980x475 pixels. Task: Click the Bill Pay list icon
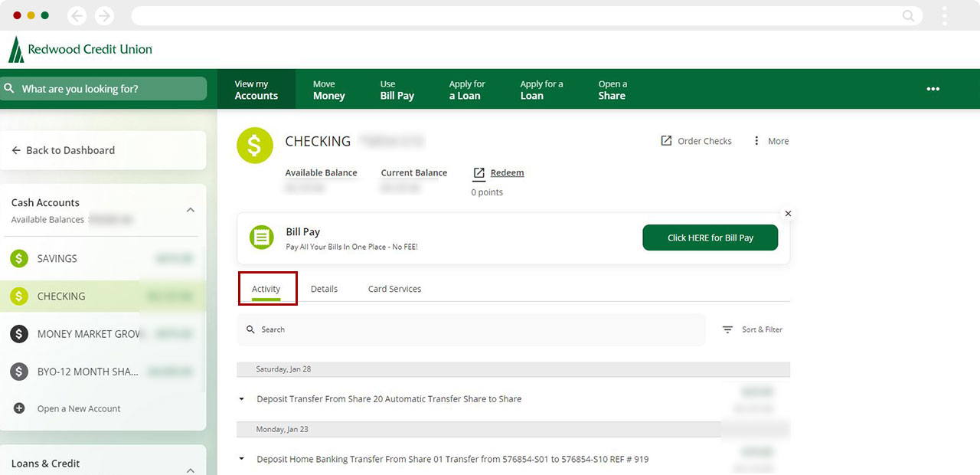click(x=262, y=237)
